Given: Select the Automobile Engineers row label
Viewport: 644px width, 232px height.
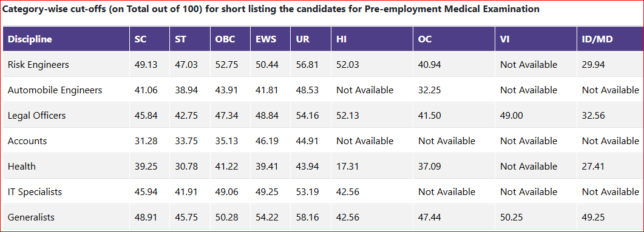Looking at the screenshot, I should 55,90.
